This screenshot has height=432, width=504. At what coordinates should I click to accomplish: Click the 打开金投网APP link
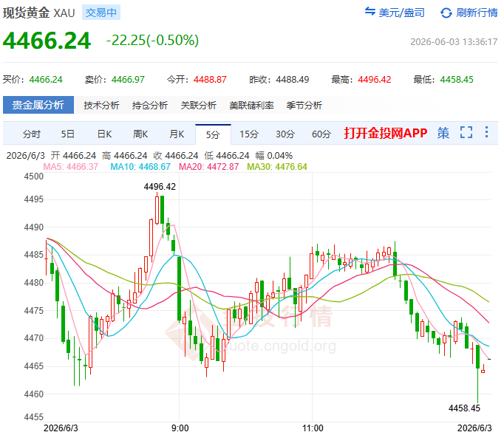pyautogui.click(x=386, y=133)
